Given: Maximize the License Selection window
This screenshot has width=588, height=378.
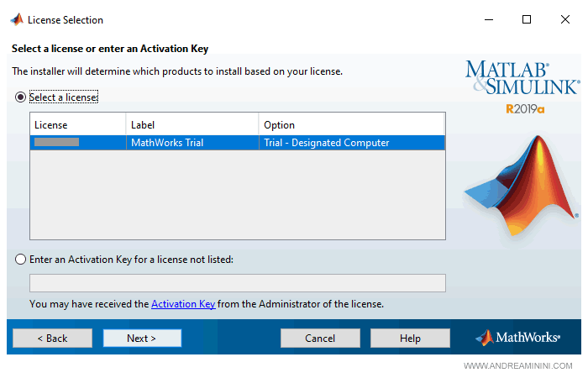Looking at the screenshot, I should tap(527, 19).
